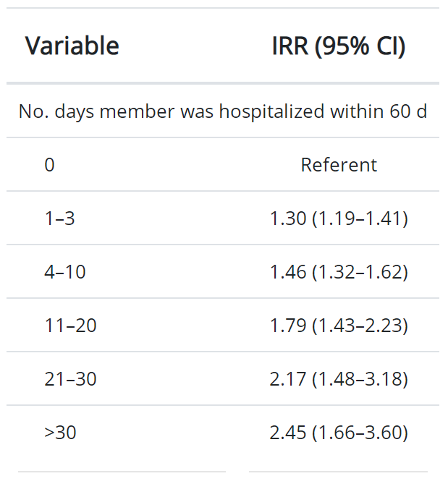Image resolution: width=448 pixels, height=484 pixels.
Task: Click the >30 days row label
Action: click(x=60, y=433)
